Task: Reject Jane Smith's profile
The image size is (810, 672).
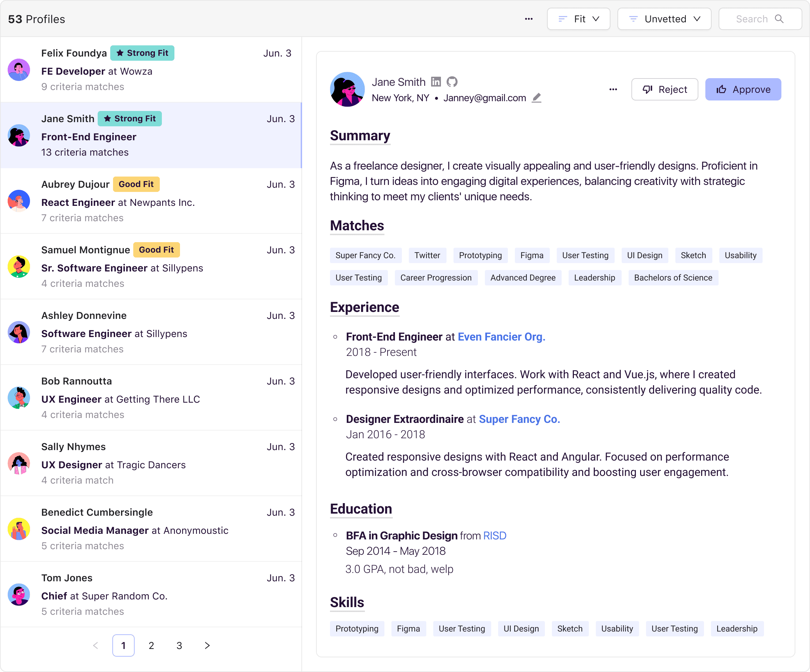Action: (665, 89)
